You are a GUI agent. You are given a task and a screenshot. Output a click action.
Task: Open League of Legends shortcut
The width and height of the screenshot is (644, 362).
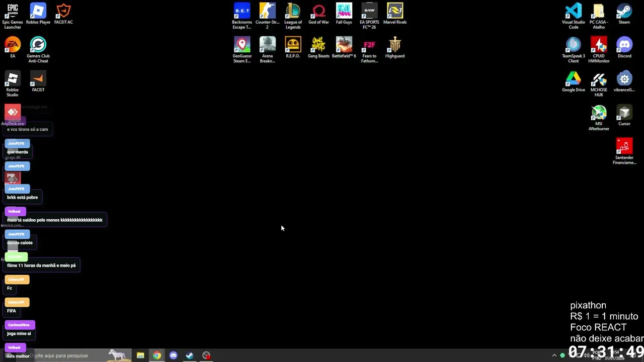[293, 16]
